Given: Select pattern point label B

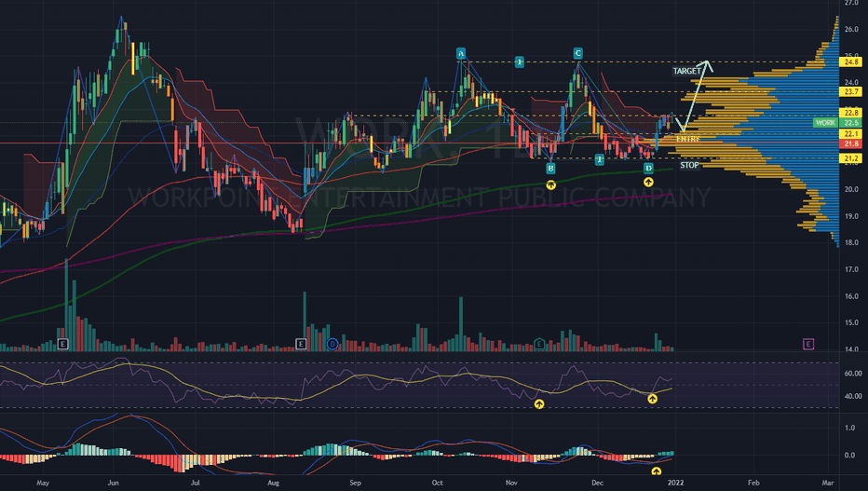Looking at the screenshot, I should click(x=550, y=169).
